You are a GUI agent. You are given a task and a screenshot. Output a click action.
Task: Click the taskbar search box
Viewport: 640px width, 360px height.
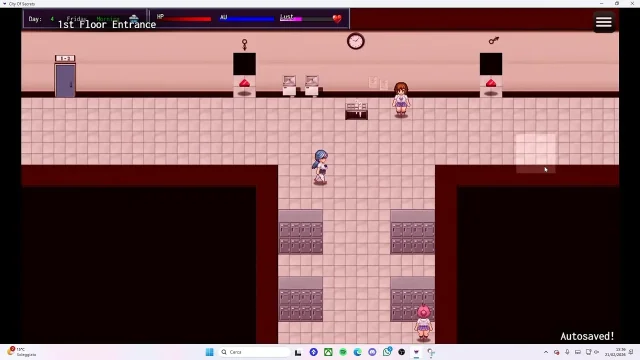255,352
